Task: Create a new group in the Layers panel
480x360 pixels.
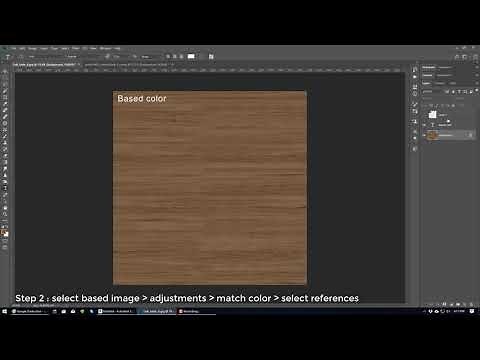Action: point(458,304)
